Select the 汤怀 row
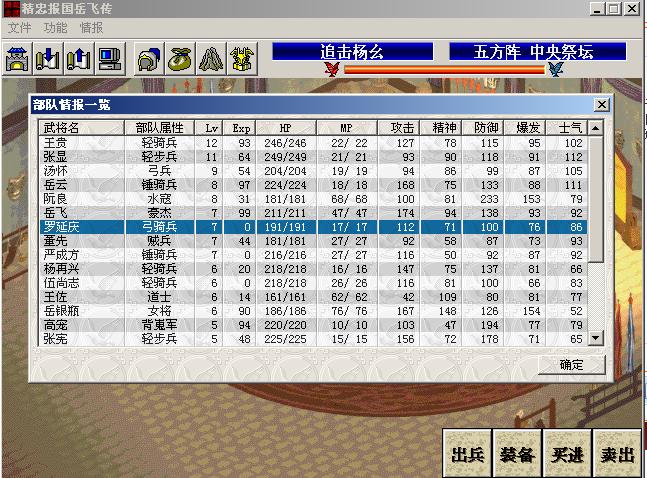This screenshot has height=478, width=647. (x=313, y=171)
